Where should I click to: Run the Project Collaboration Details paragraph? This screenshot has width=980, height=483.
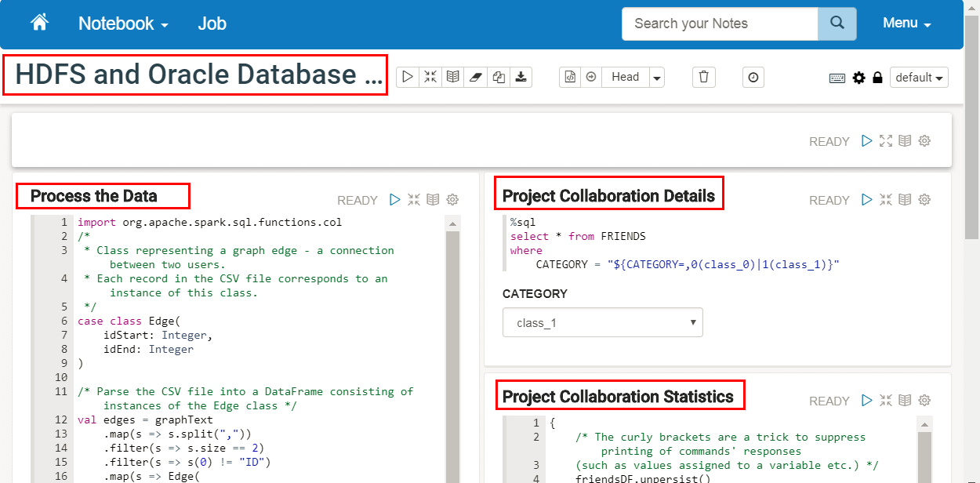click(866, 200)
